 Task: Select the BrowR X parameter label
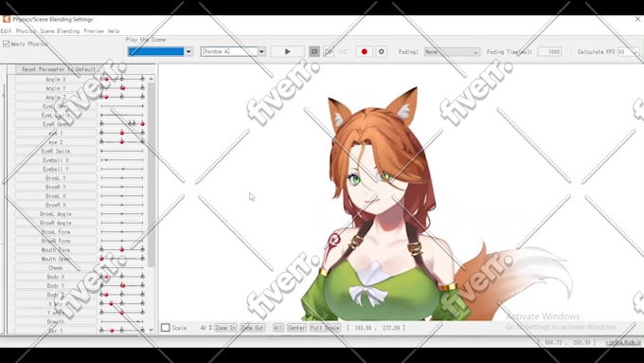[56, 205]
